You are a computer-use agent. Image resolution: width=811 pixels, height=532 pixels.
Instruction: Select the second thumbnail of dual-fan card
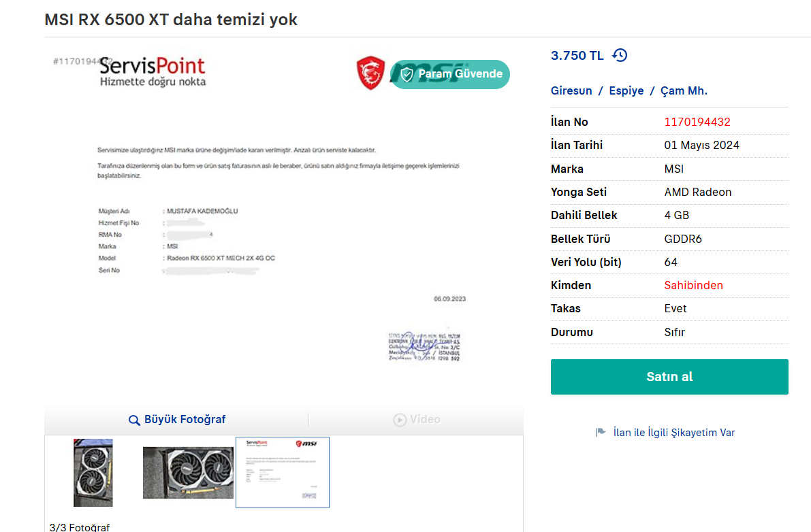[188, 473]
